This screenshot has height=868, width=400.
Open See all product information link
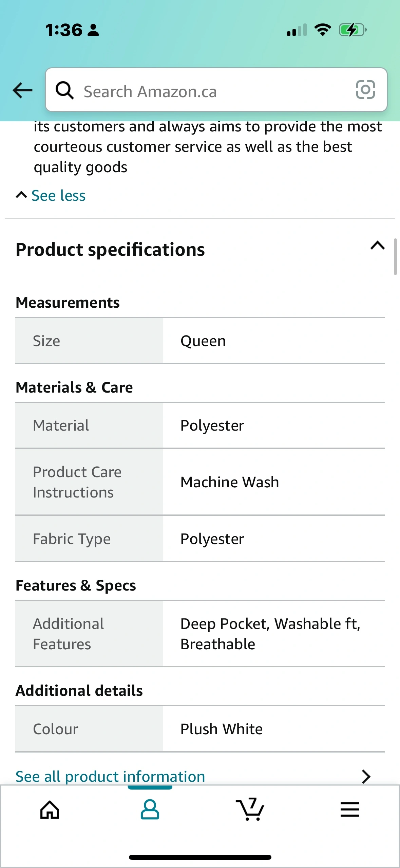pyautogui.click(x=110, y=776)
